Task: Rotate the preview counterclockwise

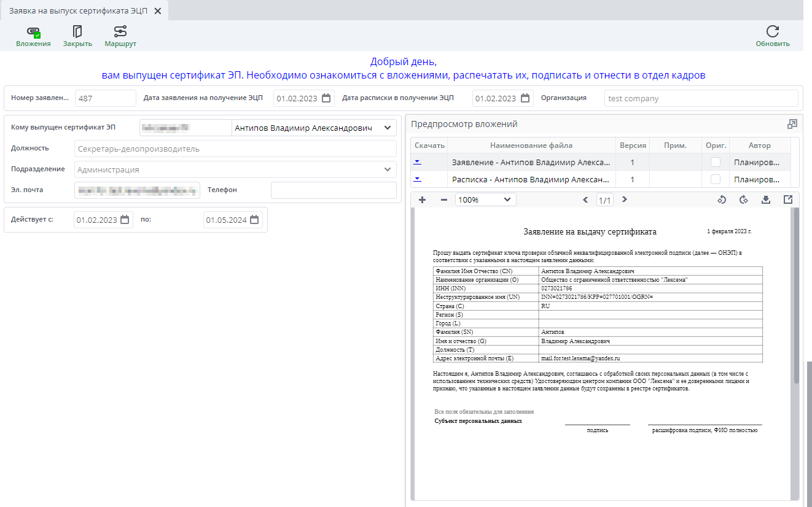Action: point(722,199)
